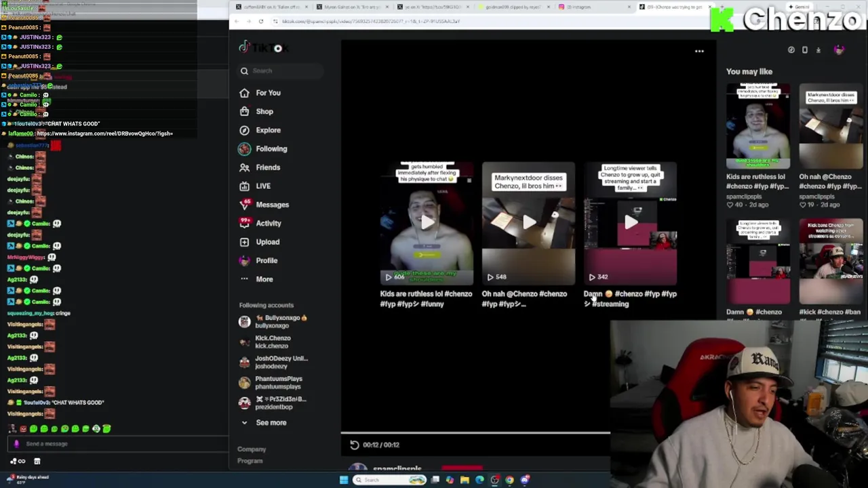Click the coin icon in TikTok header
The width and height of the screenshot is (868, 488).
[x=791, y=50]
